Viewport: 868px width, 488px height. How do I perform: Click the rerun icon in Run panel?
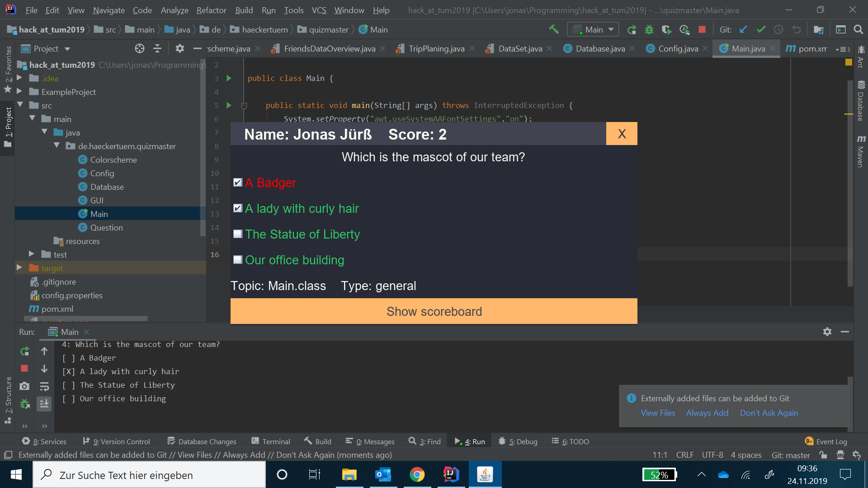(x=25, y=351)
